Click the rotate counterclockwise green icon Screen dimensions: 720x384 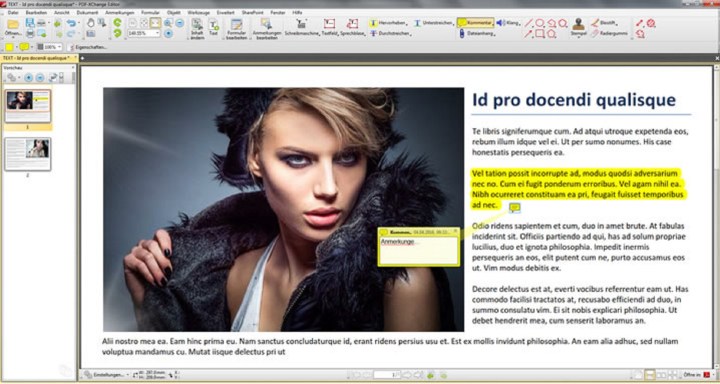(118, 34)
